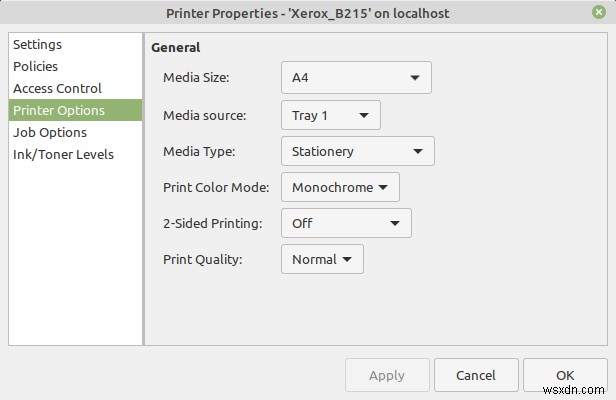Open the Access Control section
The height and width of the screenshot is (400, 616).
pos(58,88)
